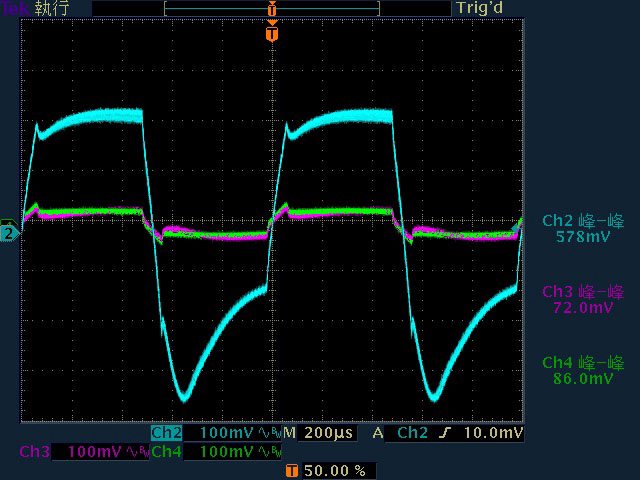Select the magenta Ch3 channel label
Viewport: 640px width, 480px height.
[x=34, y=452]
